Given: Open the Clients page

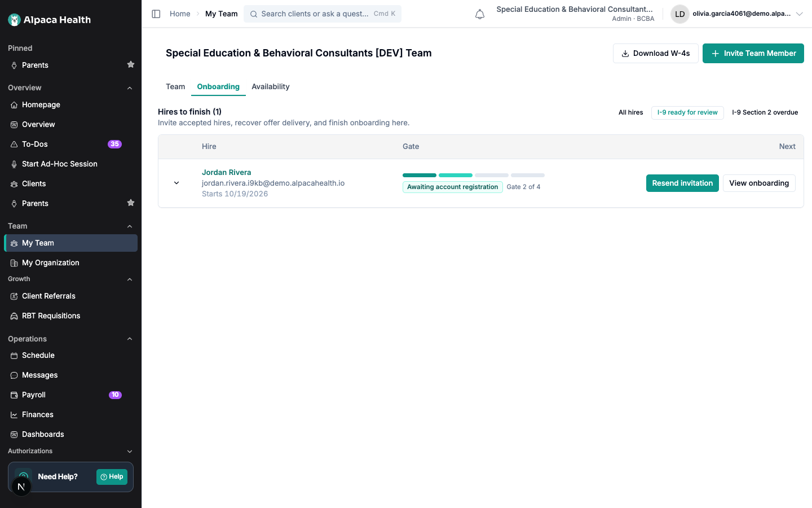Looking at the screenshot, I should click(x=70, y=183).
